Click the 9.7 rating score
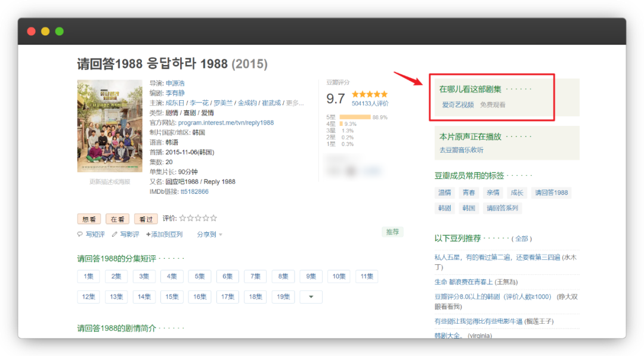The image size is (644, 356). 336,98
